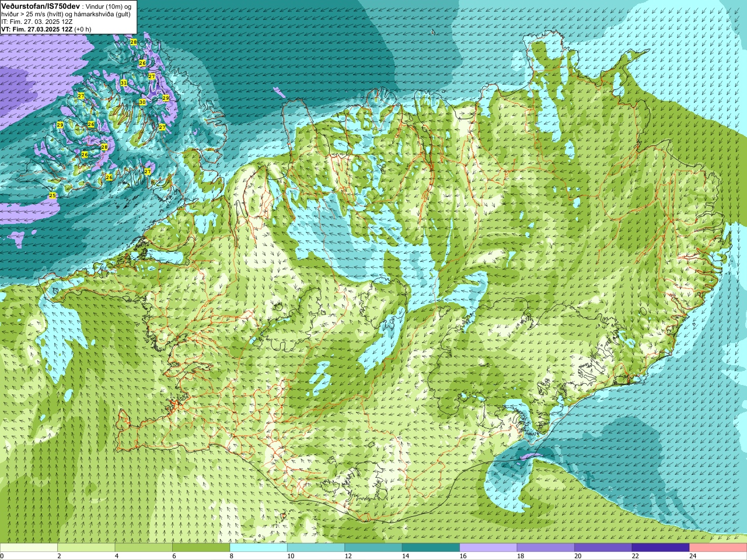Click the 10–12 m/s legend color swatch
The width and height of the screenshot is (747, 560).
tap(316, 548)
